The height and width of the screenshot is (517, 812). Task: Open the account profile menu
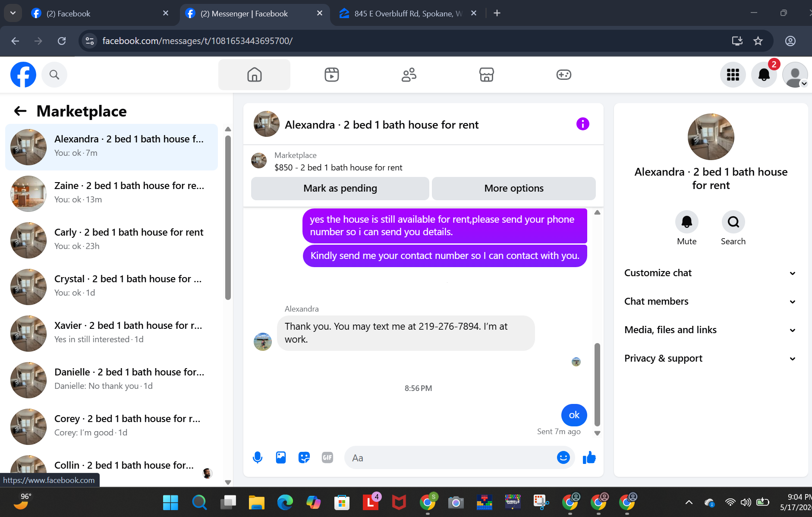click(x=795, y=75)
